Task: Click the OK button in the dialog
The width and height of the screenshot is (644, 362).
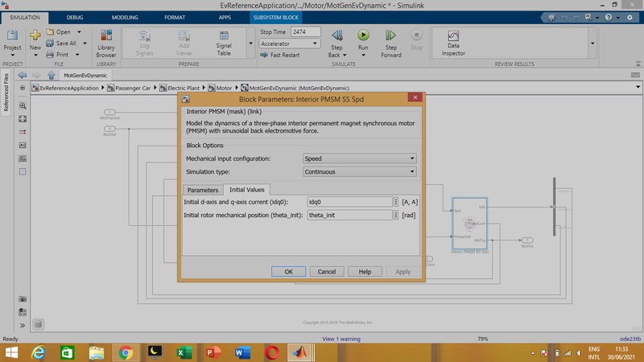Action: (288, 272)
